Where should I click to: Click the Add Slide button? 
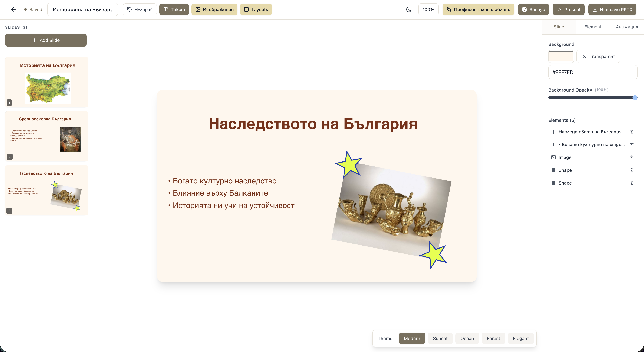(x=46, y=40)
